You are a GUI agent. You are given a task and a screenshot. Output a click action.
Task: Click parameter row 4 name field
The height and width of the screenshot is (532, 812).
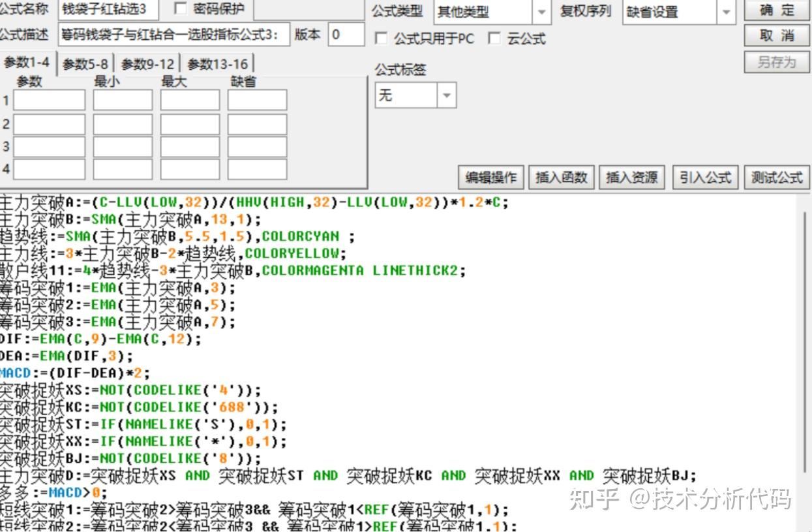pos(50,169)
